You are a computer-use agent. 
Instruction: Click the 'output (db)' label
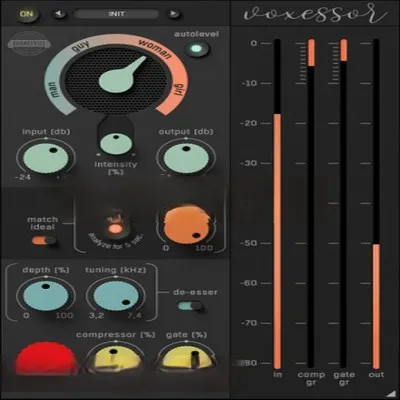(186, 132)
